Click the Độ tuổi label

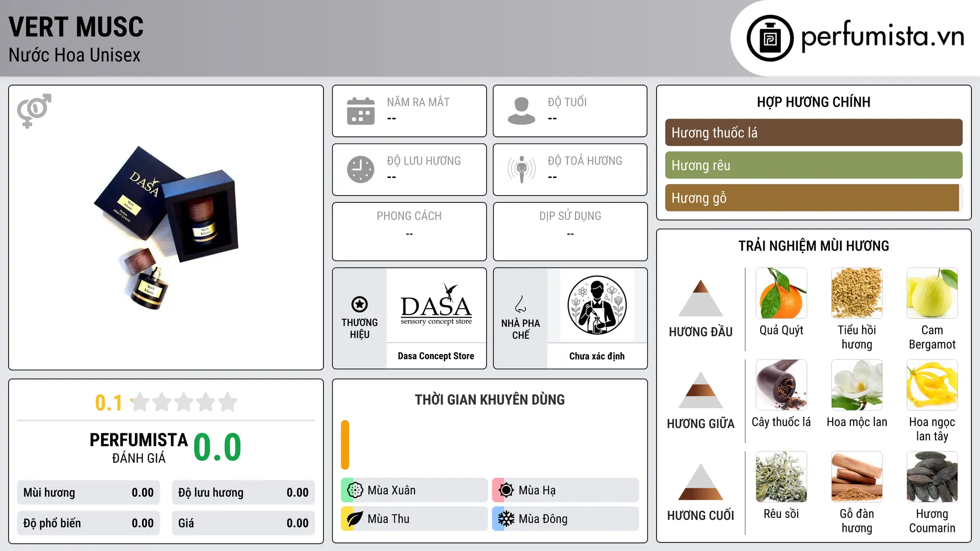click(x=567, y=102)
